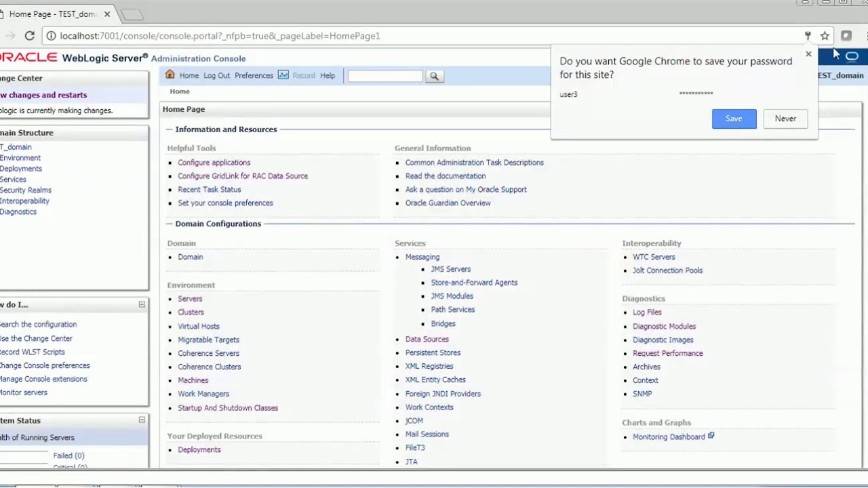Open Record WLST Scripts help link
868x488 pixels.
pos(32,352)
